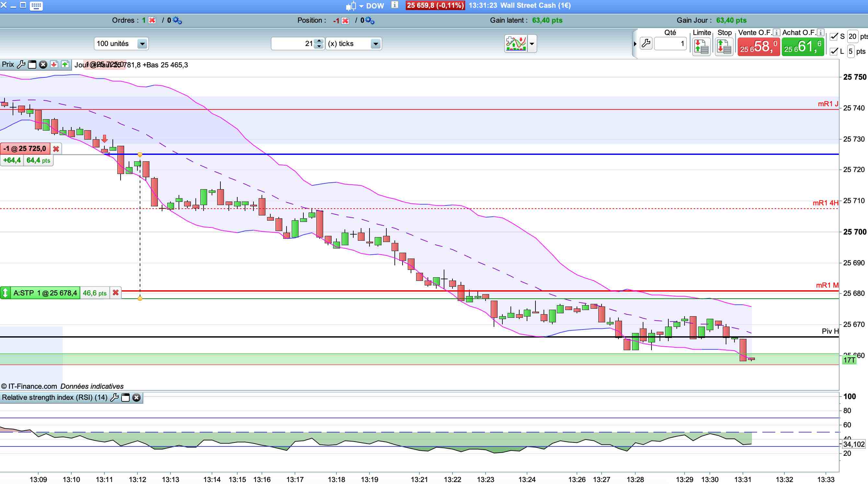Expand the indicator icon dropdown arrow

click(x=532, y=44)
